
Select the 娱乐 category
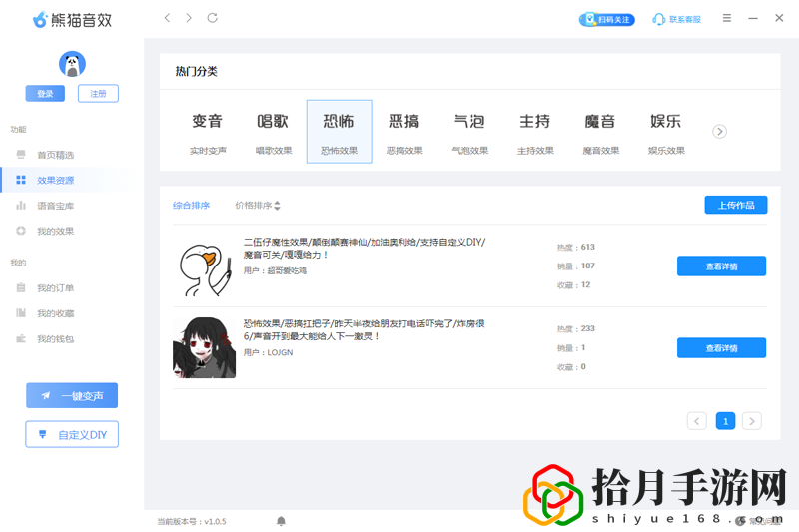[666, 132]
